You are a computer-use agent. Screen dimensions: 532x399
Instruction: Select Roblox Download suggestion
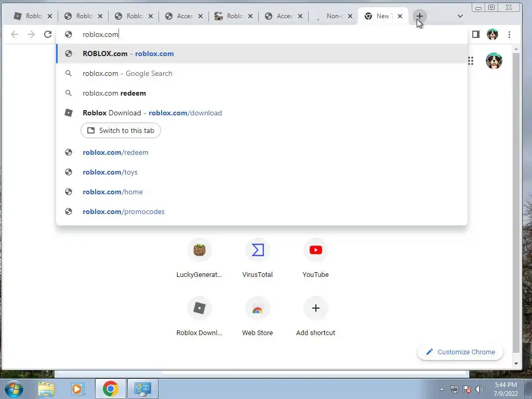coord(262,113)
